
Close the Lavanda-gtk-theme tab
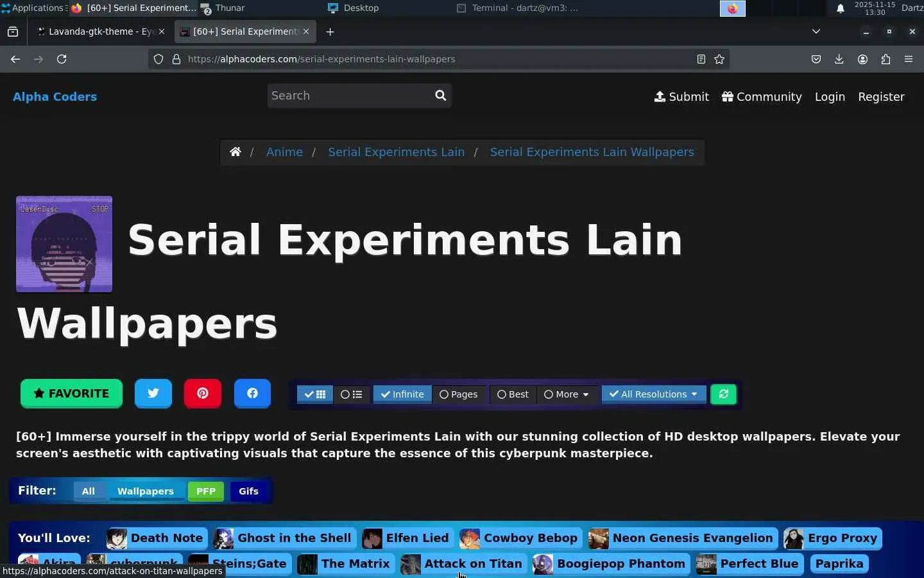(162, 31)
